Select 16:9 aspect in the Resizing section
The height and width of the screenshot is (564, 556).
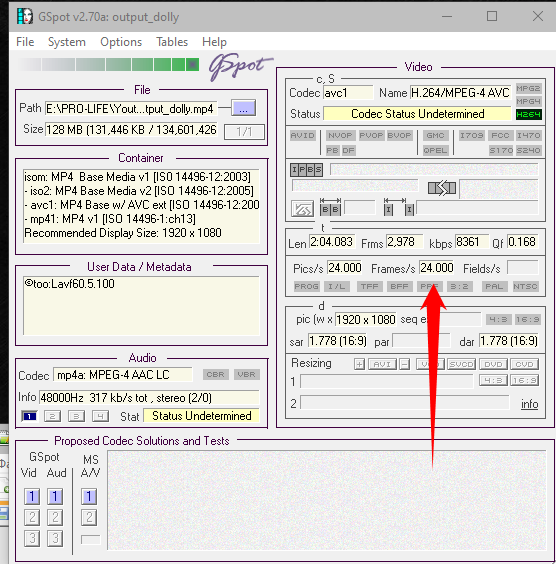point(524,380)
